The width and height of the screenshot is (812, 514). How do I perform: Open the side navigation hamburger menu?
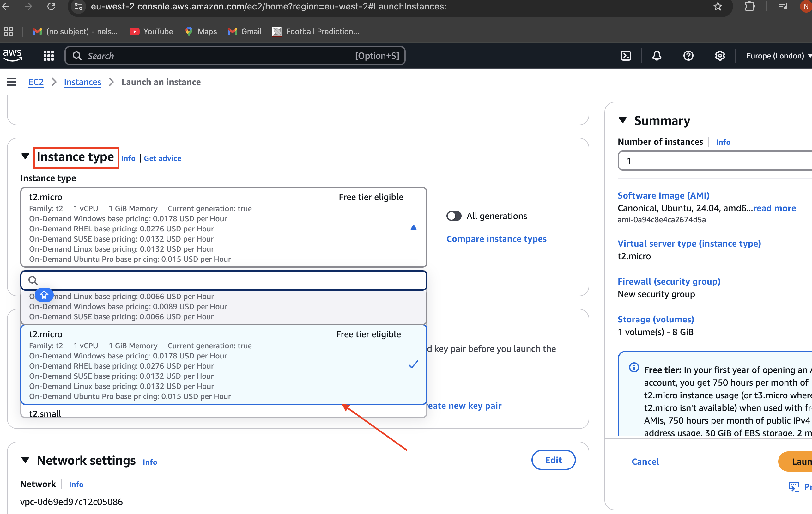coord(11,82)
